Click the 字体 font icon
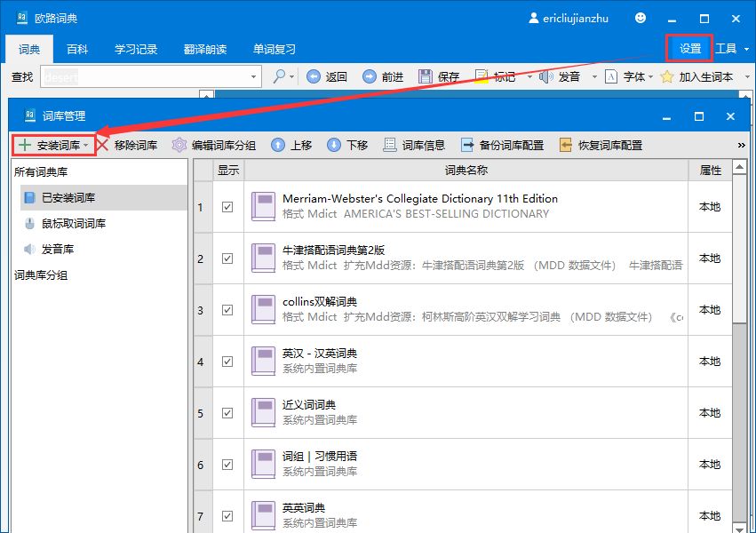 point(611,76)
